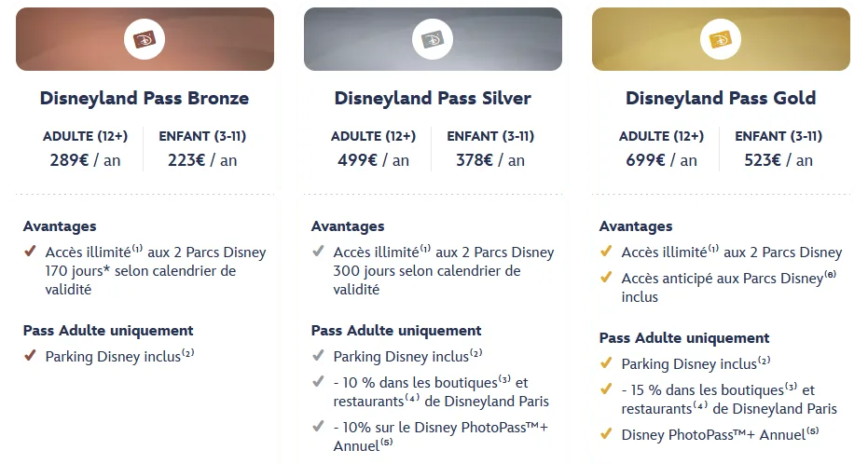Click the checkmark beside Silver 300 jours access

click(318, 252)
